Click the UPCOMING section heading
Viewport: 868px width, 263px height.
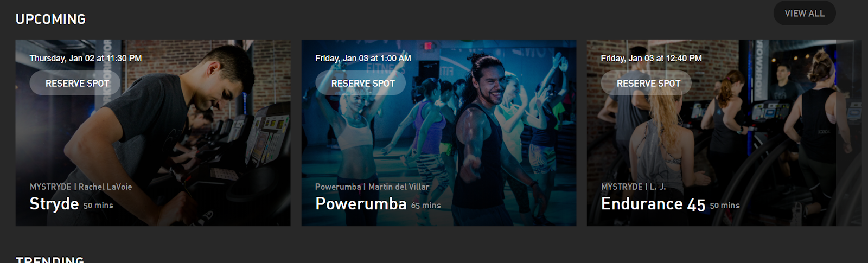[x=50, y=20]
